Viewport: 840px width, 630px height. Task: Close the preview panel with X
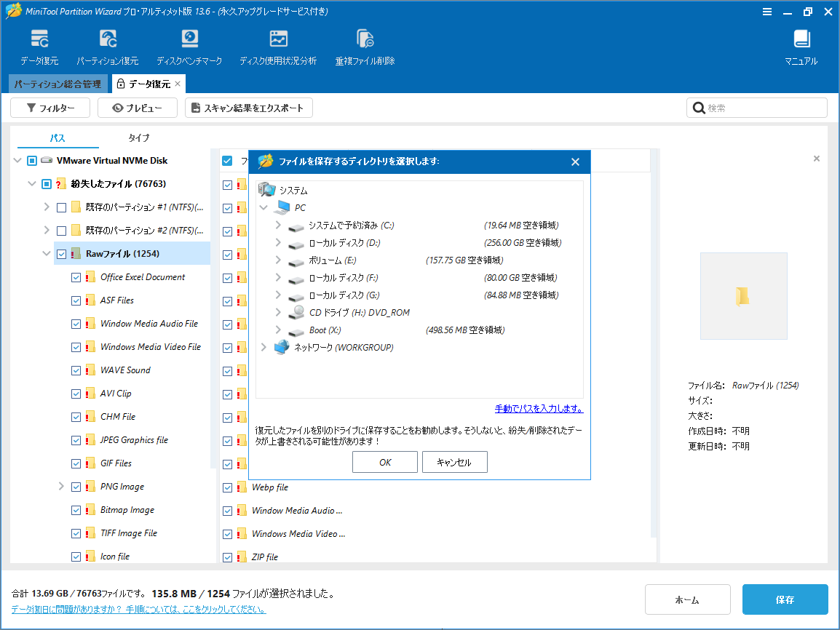(817, 159)
